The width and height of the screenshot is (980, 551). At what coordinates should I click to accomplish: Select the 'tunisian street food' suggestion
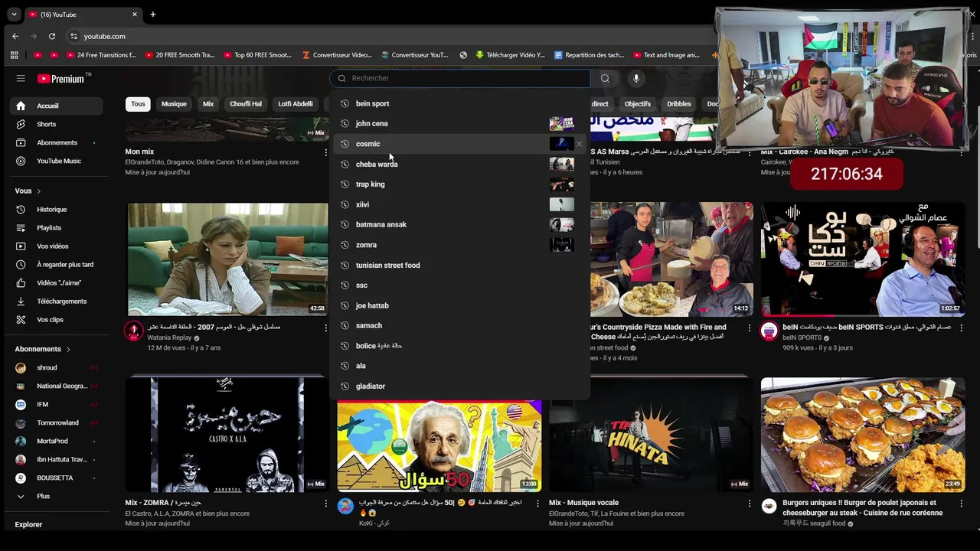tap(459, 265)
